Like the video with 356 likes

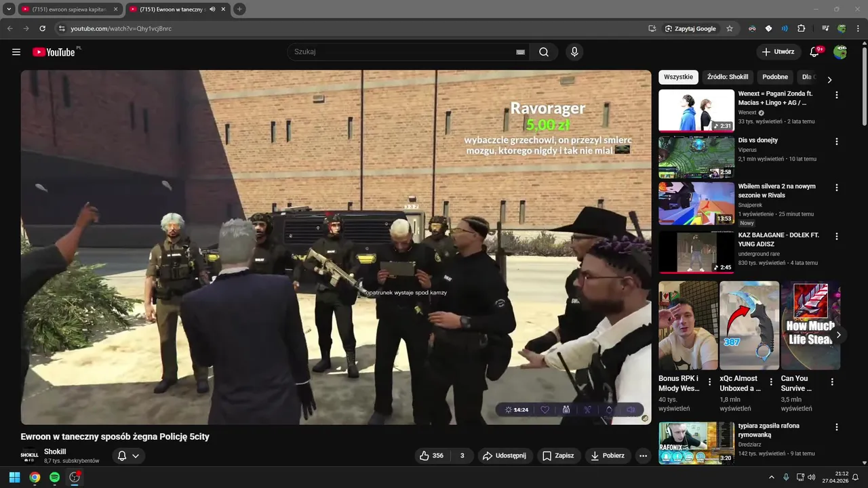click(432, 456)
